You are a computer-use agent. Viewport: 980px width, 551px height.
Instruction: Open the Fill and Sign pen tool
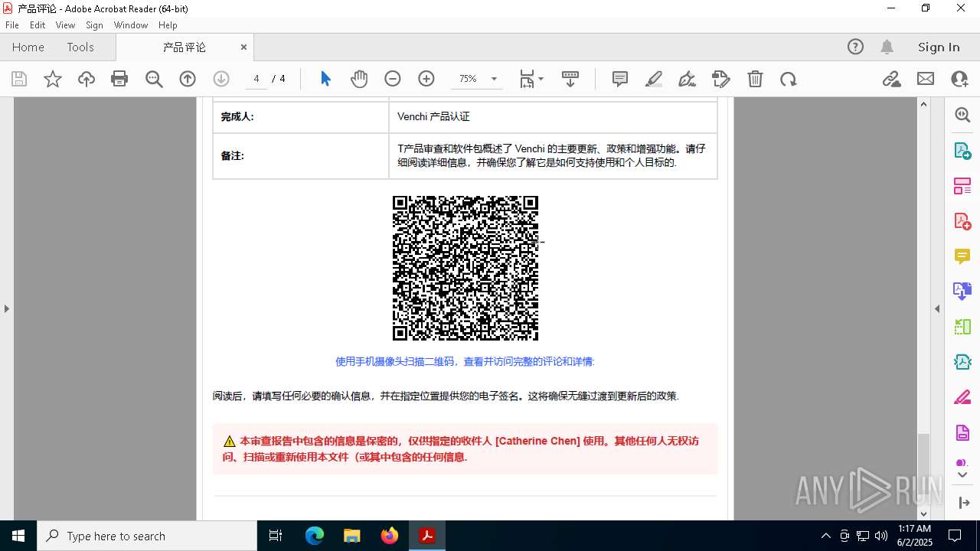pos(688,79)
